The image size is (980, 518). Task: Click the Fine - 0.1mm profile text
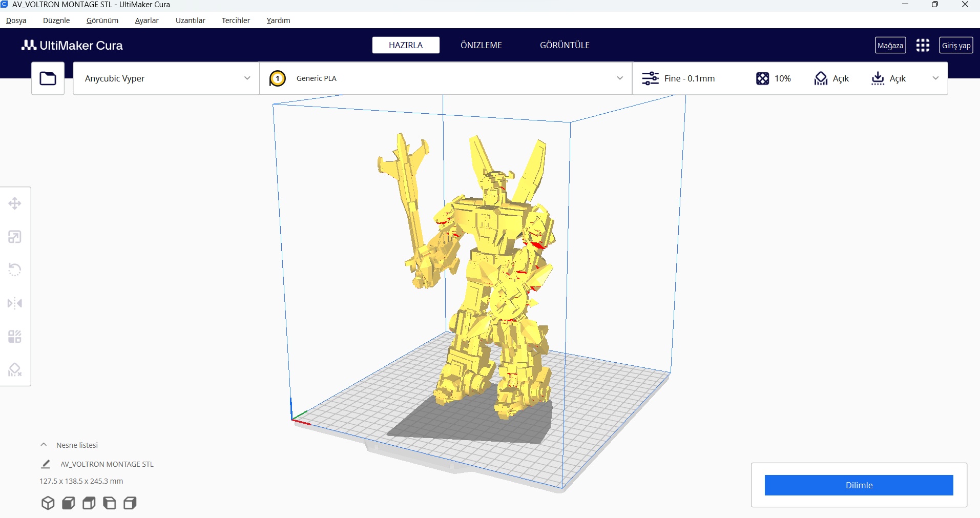click(x=690, y=78)
